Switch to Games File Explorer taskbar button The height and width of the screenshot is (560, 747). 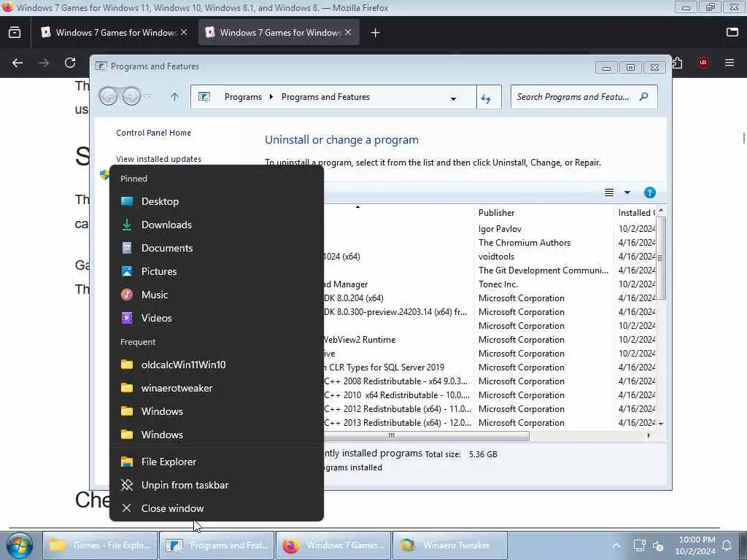[100, 545]
